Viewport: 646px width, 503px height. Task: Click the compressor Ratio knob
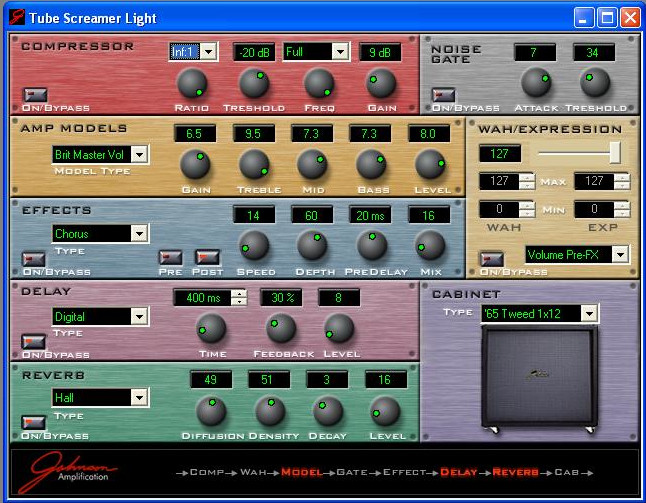(x=192, y=84)
